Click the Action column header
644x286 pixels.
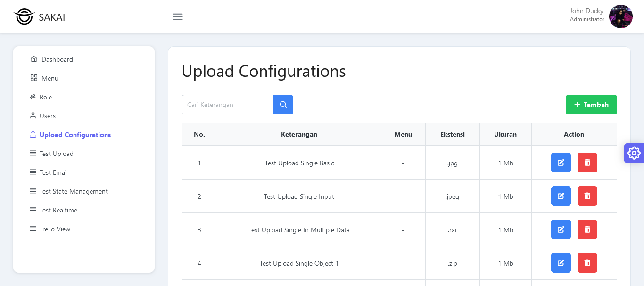(x=574, y=134)
